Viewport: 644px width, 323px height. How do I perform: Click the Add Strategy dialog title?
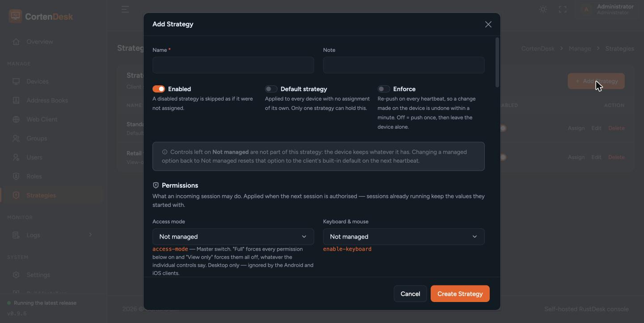[173, 24]
